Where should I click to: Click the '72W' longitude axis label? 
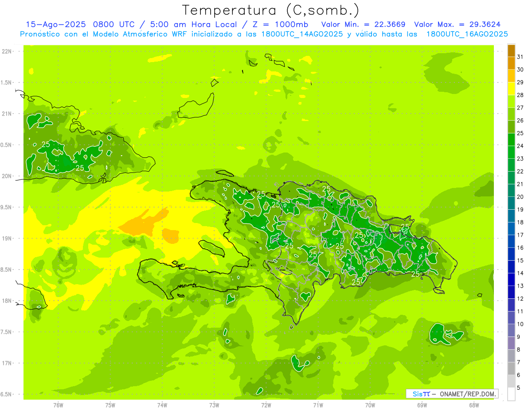tap(266, 405)
